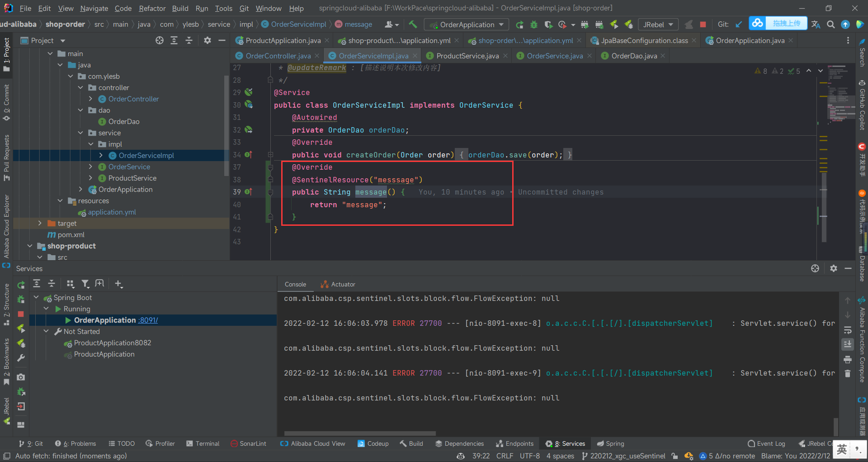Toggle the Database tool window on right stripe
This screenshot has height=462, width=868.
[x=862, y=263]
